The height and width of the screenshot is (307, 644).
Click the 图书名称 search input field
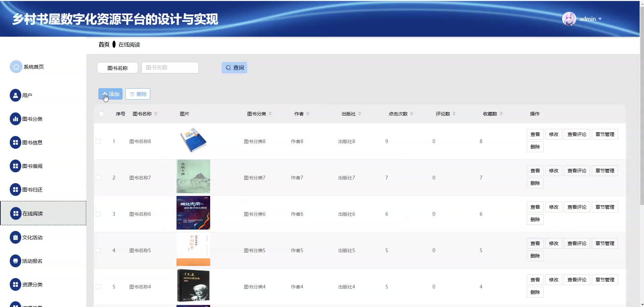(x=170, y=68)
